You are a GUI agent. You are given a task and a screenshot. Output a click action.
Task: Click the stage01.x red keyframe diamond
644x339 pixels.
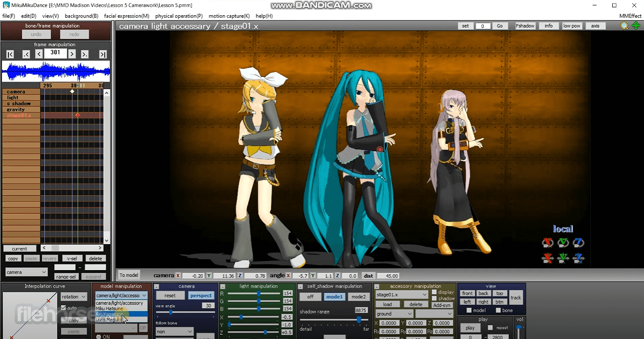pyautogui.click(x=77, y=115)
